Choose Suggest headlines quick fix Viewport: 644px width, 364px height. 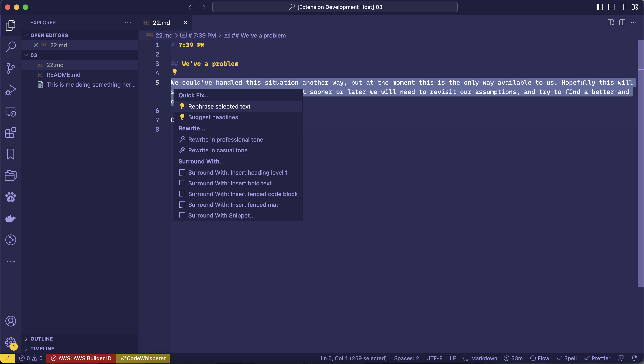[238, 117]
